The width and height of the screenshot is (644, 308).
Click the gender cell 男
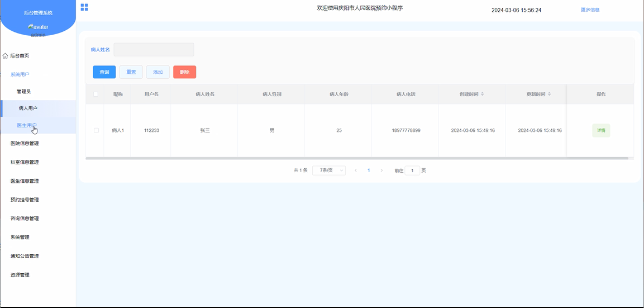coord(272,130)
